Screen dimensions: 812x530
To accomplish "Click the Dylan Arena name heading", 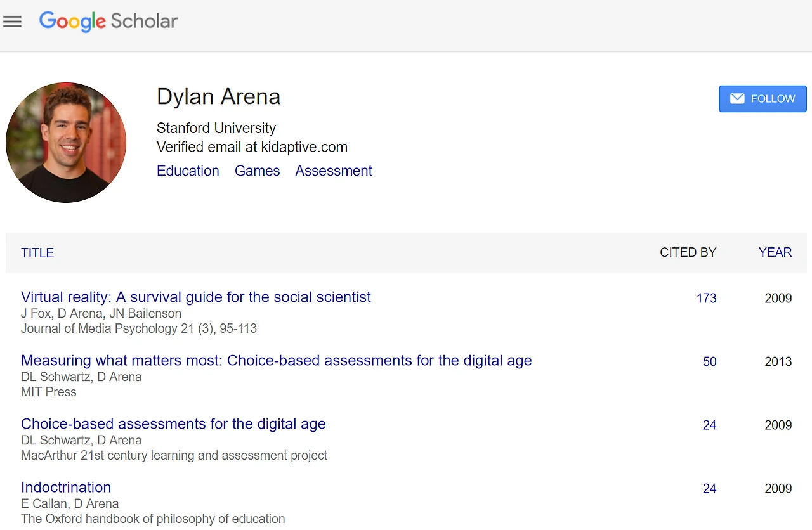I will 218,97.
